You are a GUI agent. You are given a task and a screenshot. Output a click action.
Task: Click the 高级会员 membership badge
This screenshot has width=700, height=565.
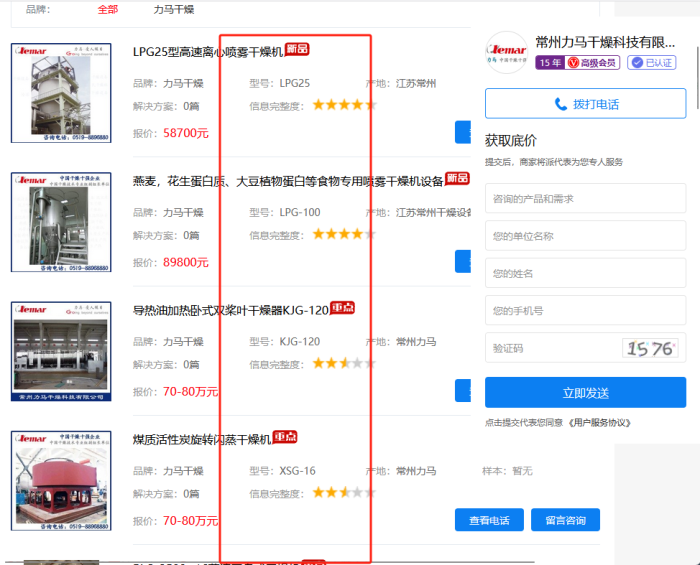click(593, 63)
